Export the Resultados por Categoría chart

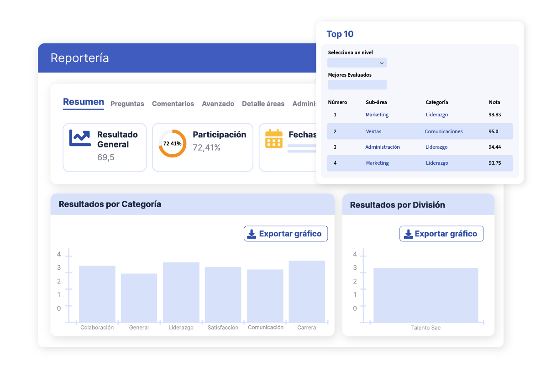point(286,234)
